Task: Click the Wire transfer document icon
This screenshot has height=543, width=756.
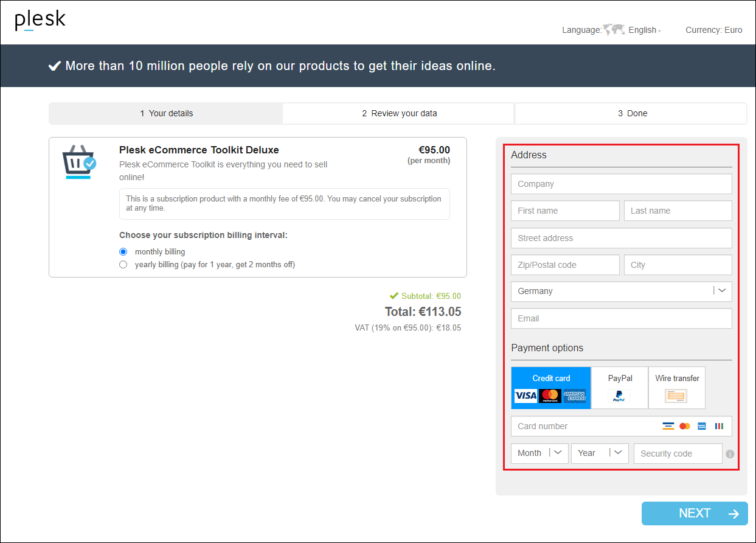Action: pyautogui.click(x=676, y=396)
